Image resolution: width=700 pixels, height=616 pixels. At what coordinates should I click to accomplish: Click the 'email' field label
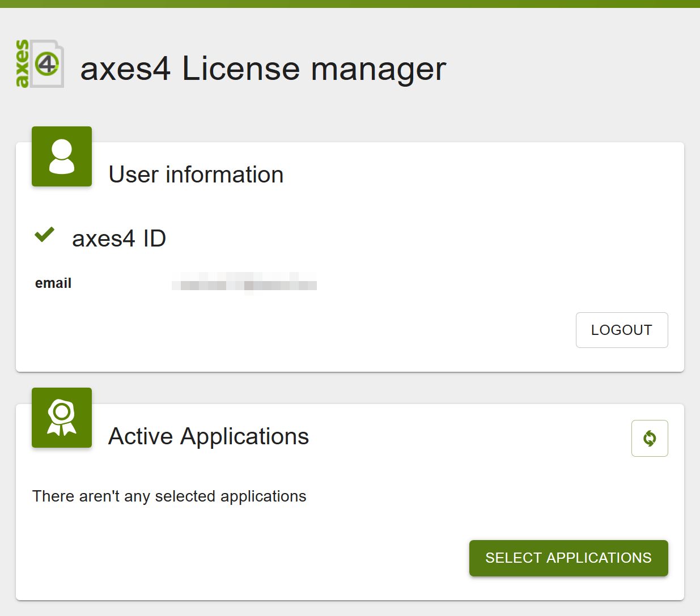[53, 283]
